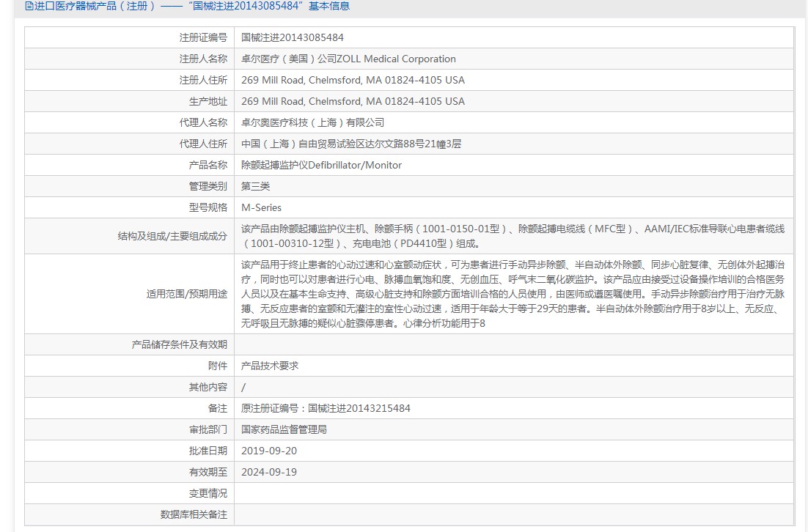Click the page title 进口医疗器械产品（注册）基本信息
Screen dimensions: 808x532
click(x=191, y=6)
